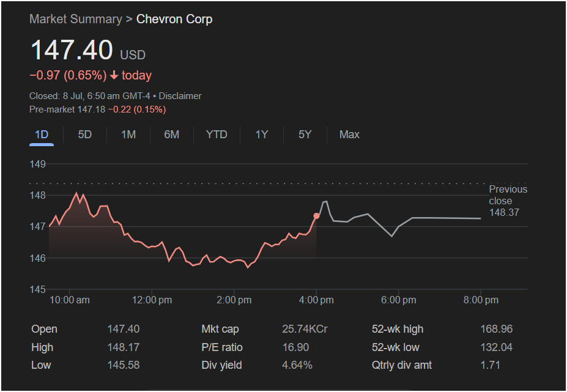Click the red down arrow icon
Viewport: 567px width, 392px height.
coord(114,75)
